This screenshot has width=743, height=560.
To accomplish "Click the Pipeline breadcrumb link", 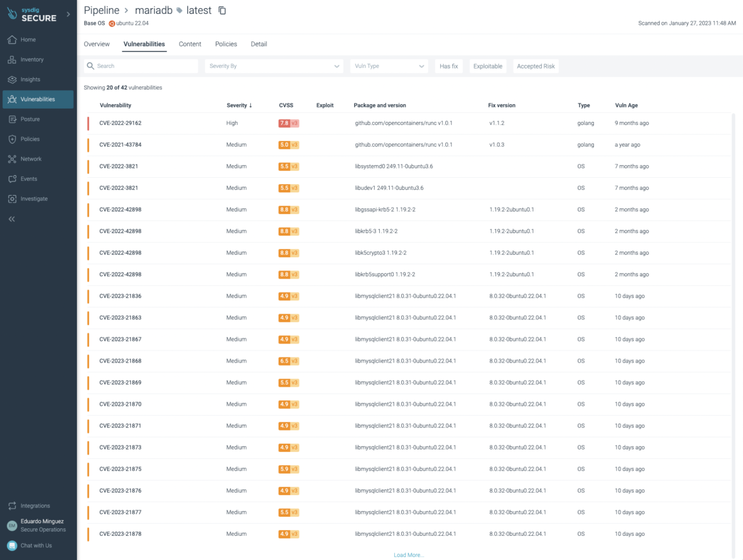I will pos(102,10).
